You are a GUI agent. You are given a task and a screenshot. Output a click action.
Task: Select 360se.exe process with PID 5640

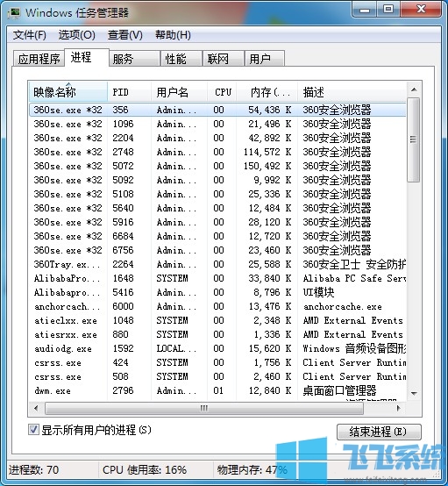pyautogui.click(x=217, y=208)
